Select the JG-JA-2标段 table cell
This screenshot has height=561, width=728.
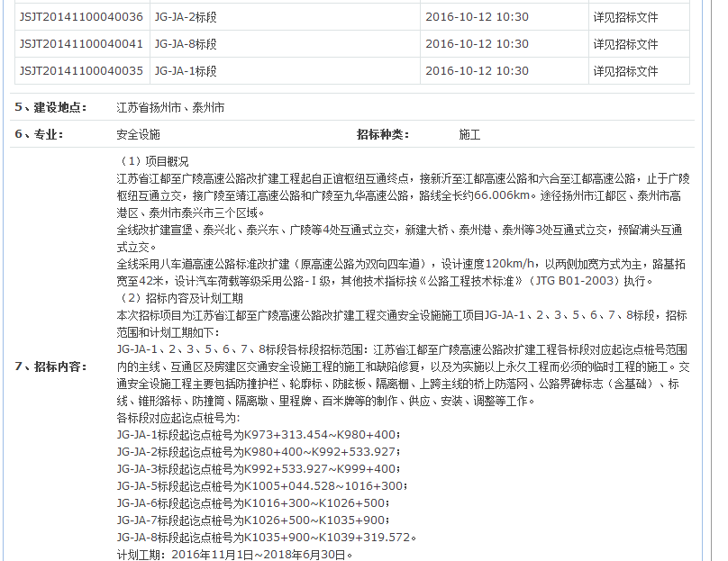[185, 17]
